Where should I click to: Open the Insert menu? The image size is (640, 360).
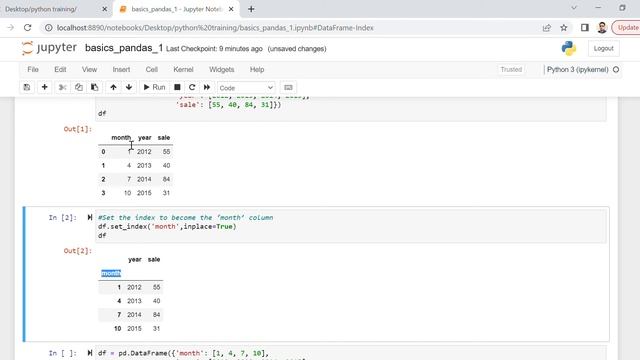click(x=121, y=69)
